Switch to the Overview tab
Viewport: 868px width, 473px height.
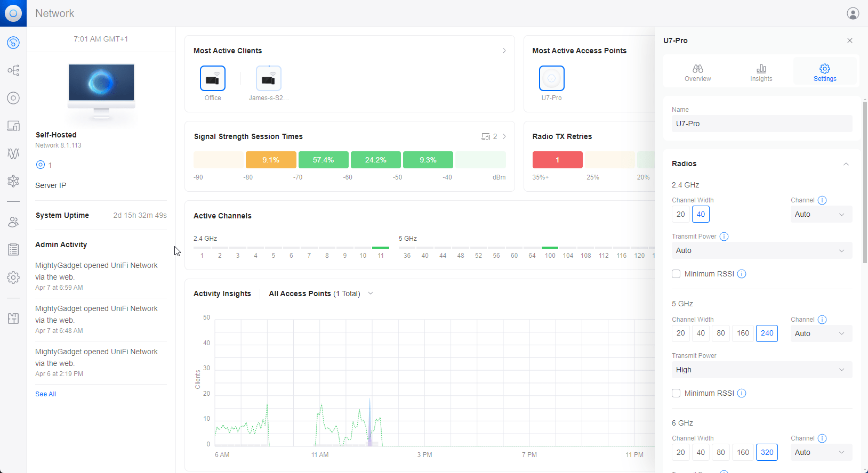tap(697, 72)
